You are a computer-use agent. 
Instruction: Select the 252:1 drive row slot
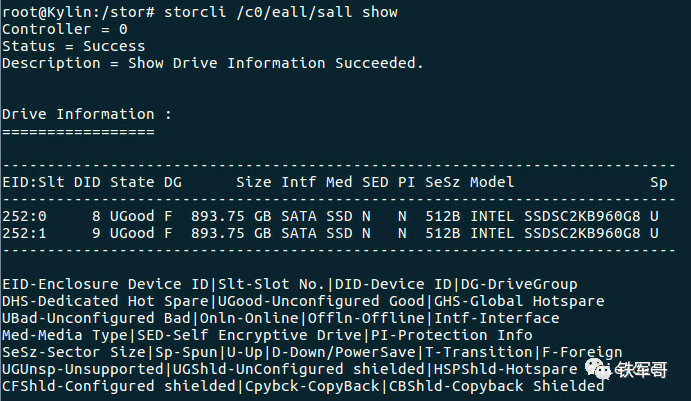coord(24,233)
